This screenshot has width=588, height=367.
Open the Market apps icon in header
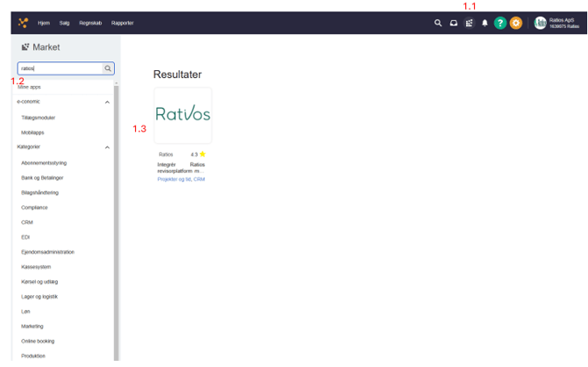coord(469,23)
